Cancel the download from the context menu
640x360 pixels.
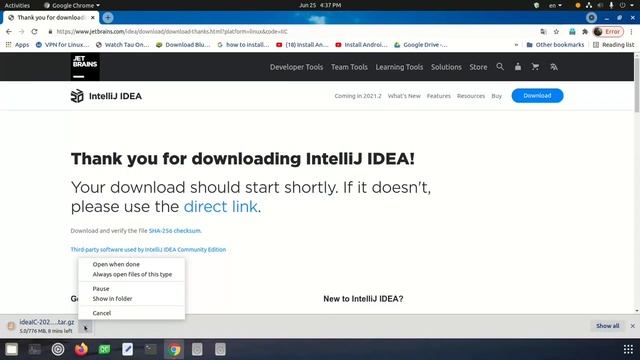[131, 313]
